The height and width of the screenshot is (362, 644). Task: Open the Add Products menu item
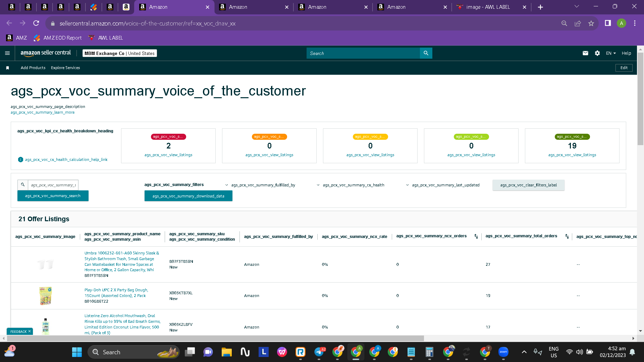[x=33, y=68]
